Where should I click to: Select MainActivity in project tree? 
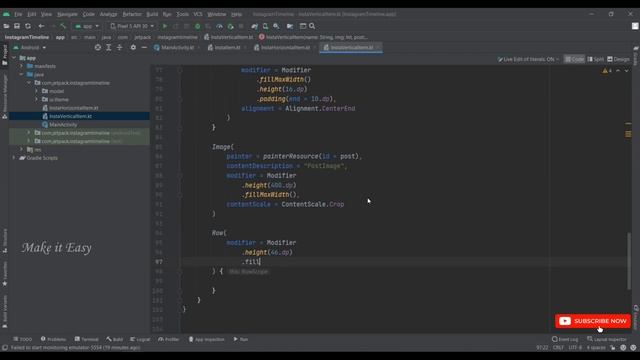[x=63, y=124]
